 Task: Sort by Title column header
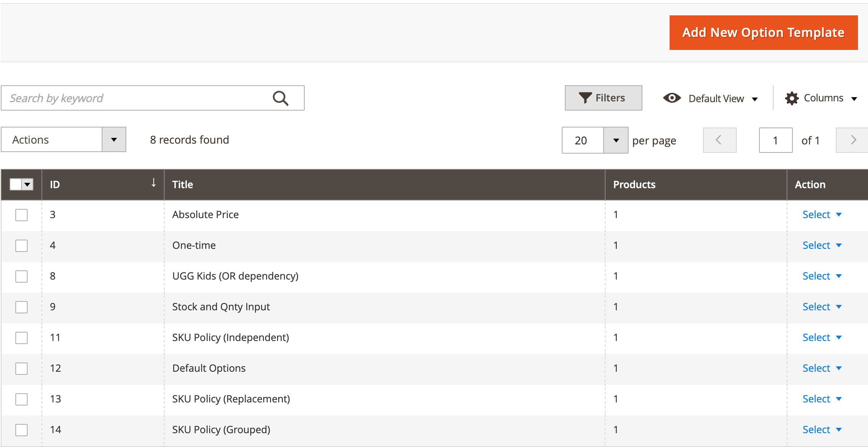[x=384, y=185]
